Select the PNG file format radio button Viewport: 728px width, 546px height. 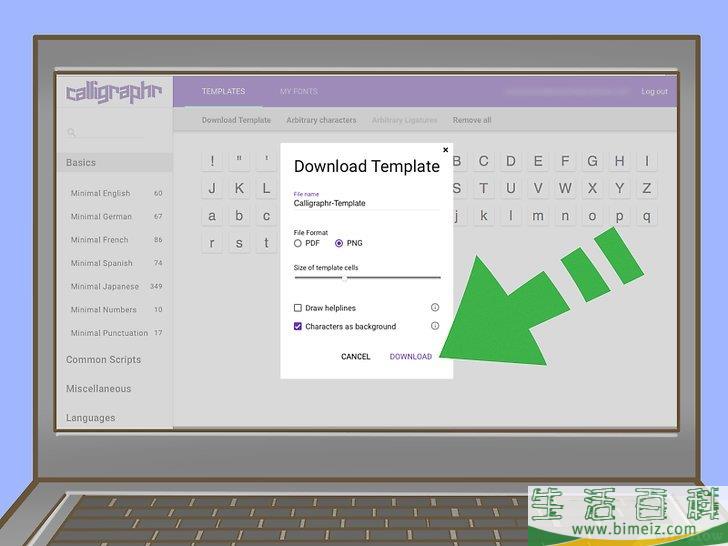point(339,243)
